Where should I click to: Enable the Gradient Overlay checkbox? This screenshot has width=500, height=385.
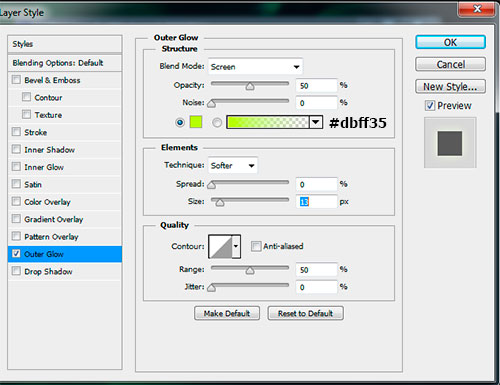16,219
